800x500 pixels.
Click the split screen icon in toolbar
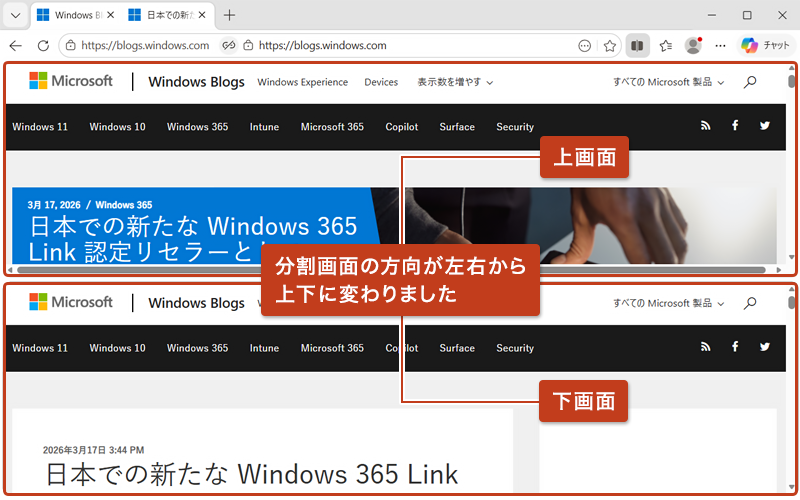point(637,45)
